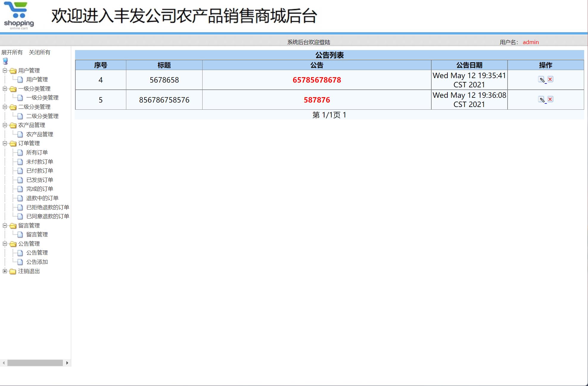Click the edit icon for announcement 5678658
Viewport: 588px width, 386px height.
click(542, 80)
